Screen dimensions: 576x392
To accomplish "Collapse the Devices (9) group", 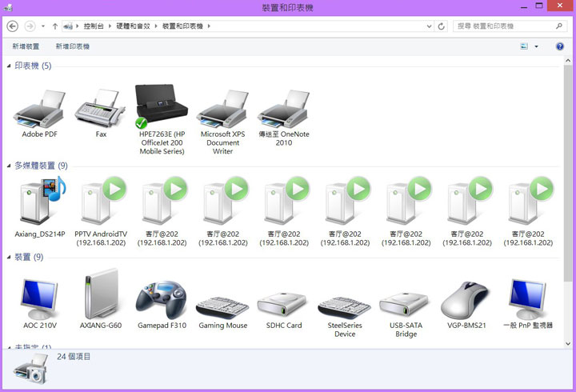I will click(x=9, y=257).
